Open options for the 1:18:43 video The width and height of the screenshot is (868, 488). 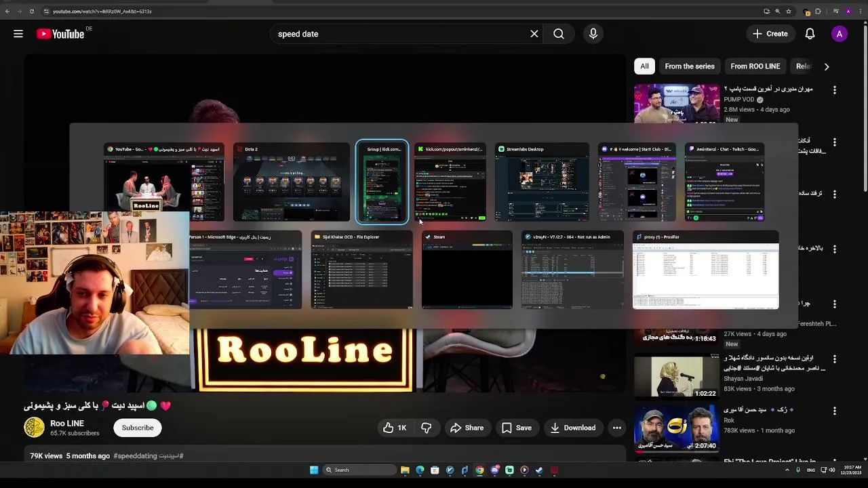pos(834,304)
